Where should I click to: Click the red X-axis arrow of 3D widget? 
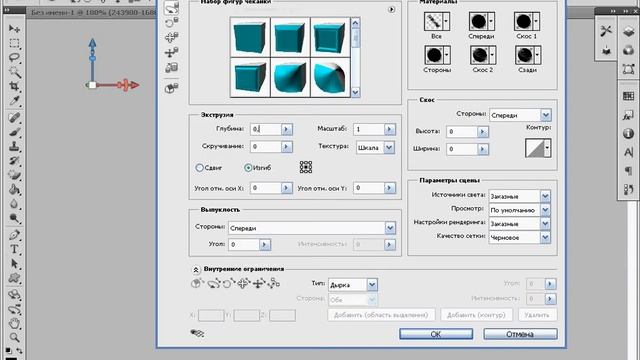[x=132, y=85]
